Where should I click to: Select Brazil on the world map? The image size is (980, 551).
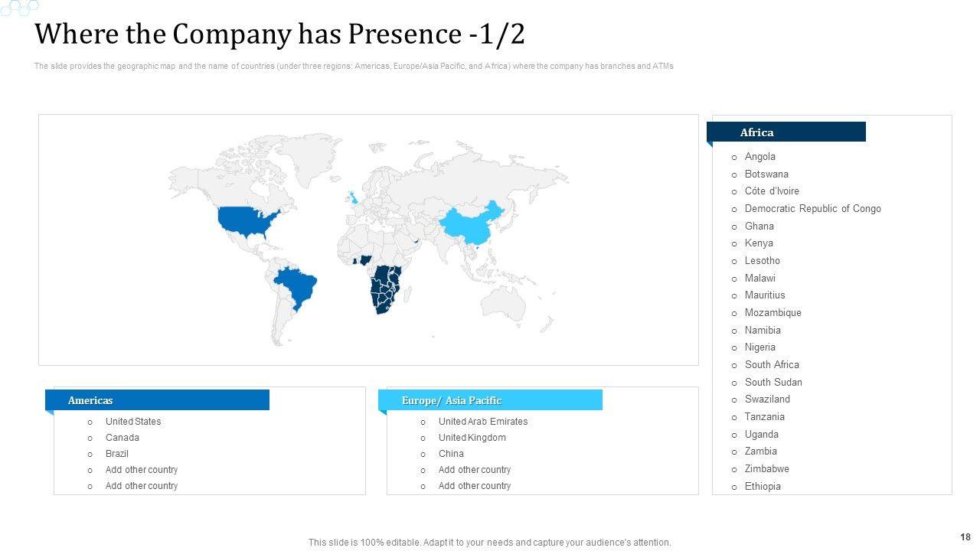297,285
